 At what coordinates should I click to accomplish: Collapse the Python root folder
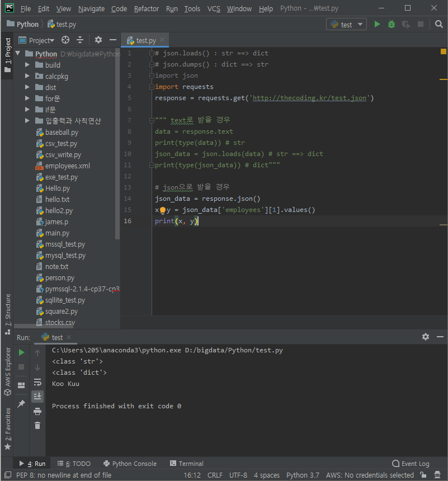[18, 54]
